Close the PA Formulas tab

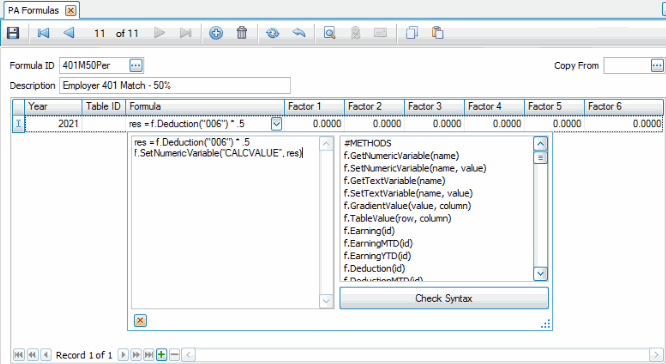[71, 11]
